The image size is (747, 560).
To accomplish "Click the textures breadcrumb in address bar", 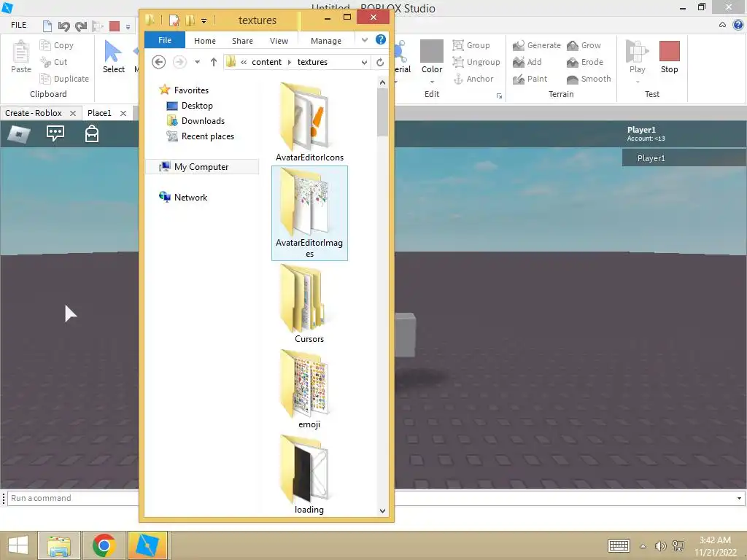I will (312, 62).
